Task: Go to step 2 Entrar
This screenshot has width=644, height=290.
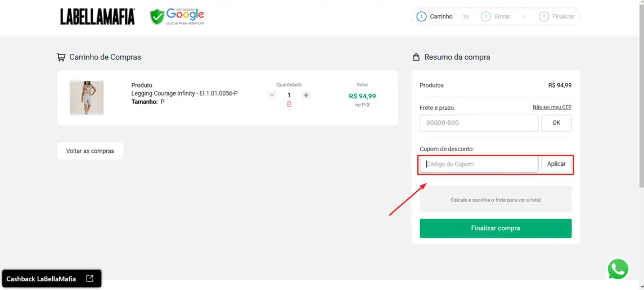Action: (496, 17)
